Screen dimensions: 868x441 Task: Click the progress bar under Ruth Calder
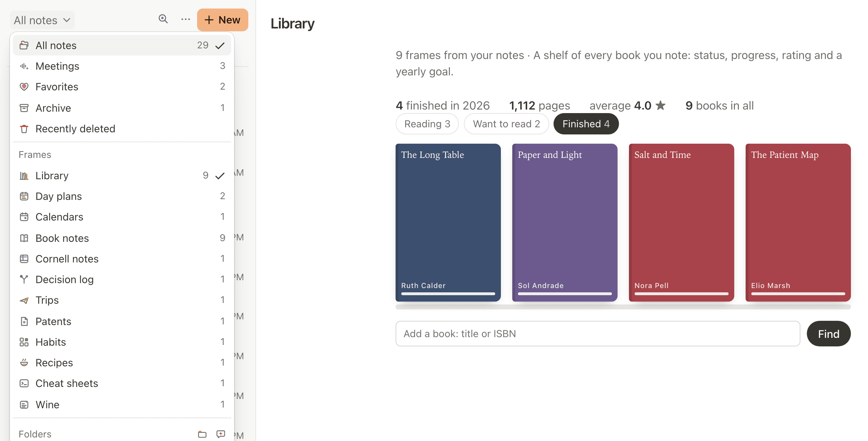[448, 294]
